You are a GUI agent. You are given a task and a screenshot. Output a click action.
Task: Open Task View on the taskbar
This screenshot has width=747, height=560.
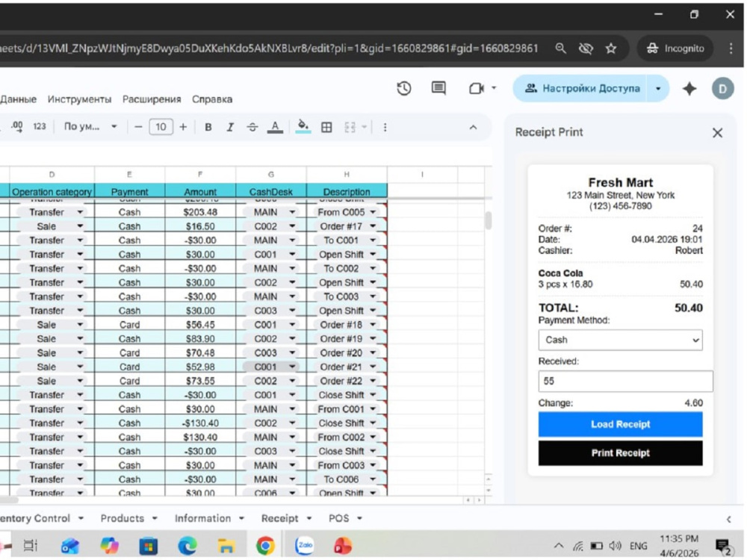click(x=31, y=546)
